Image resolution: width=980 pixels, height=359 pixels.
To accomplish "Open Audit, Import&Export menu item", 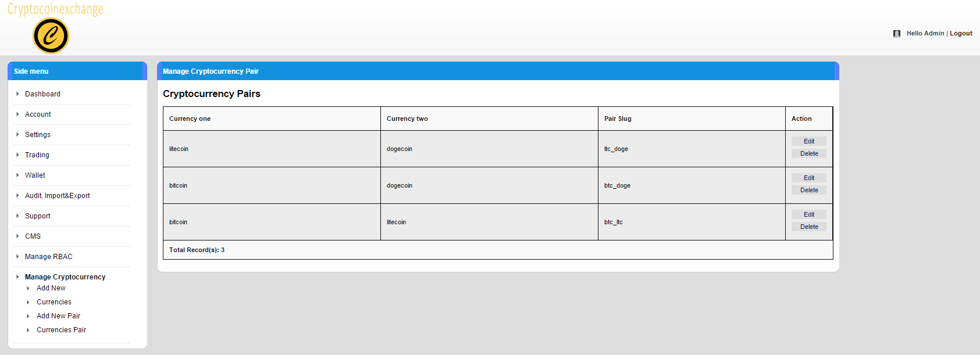I will pyautogui.click(x=58, y=196).
